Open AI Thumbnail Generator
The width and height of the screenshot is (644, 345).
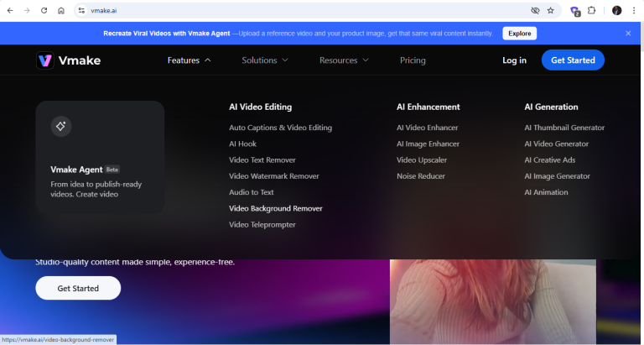(x=564, y=128)
